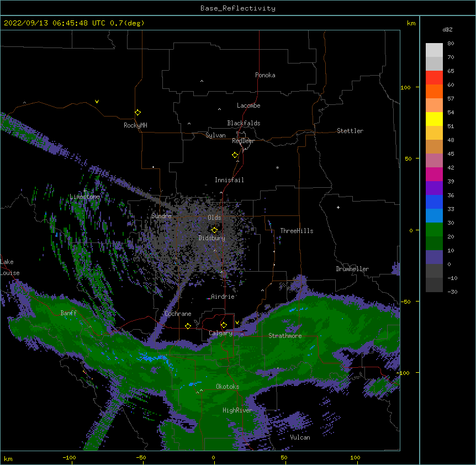Click the Airdrie city label

pos(223,297)
